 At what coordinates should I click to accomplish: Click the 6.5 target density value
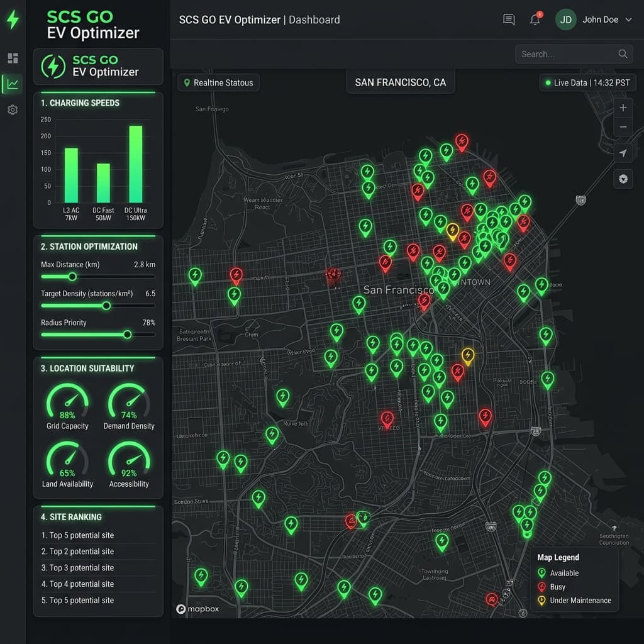pos(150,294)
